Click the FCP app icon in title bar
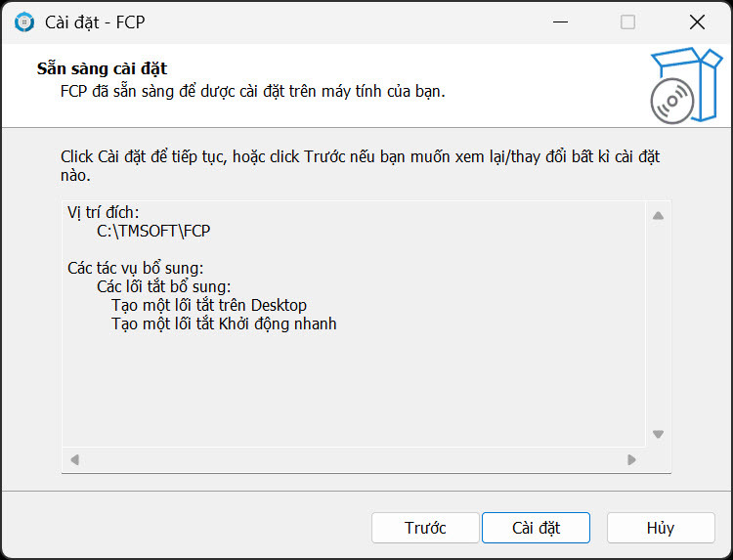 [x=24, y=22]
